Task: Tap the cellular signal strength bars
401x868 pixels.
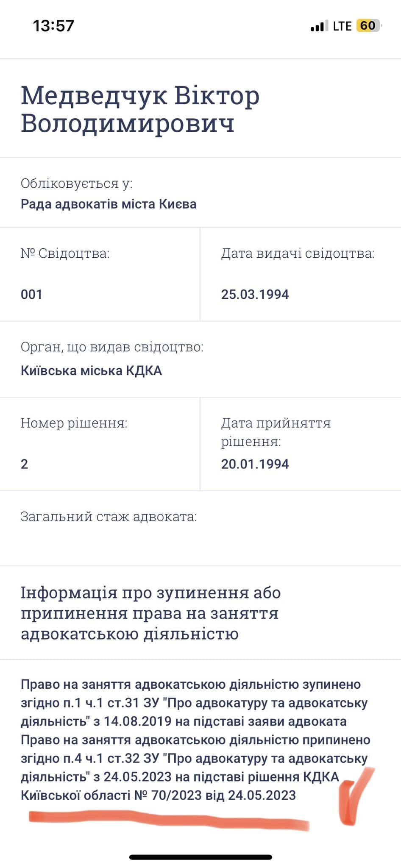Action: click(x=319, y=26)
